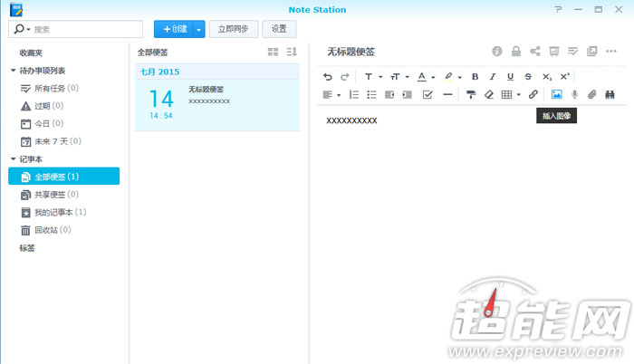The width and height of the screenshot is (634, 364).
Task: Insert a hyperlink
Action: click(x=533, y=95)
